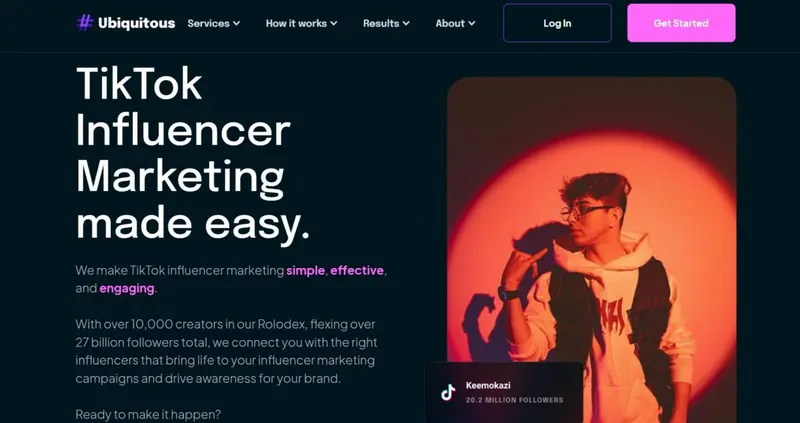Click the 20.2 Million Followers label

tap(514, 400)
